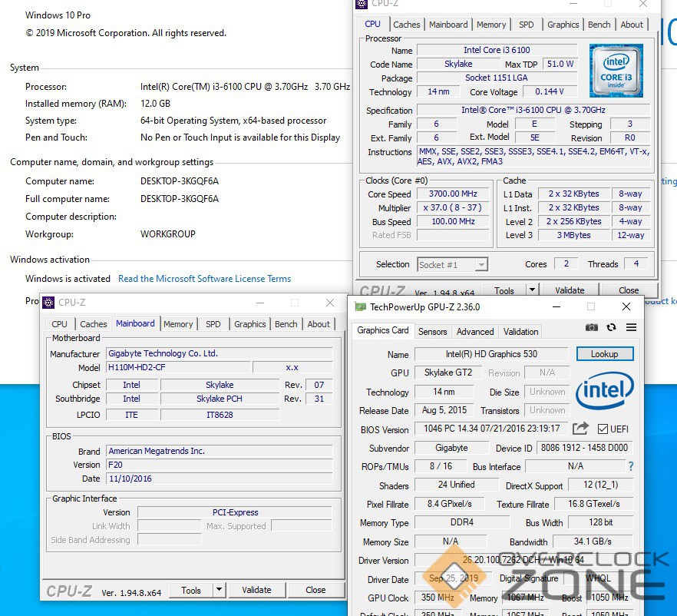Viewport: 677px width, 616px height.
Task: Select Caches tab in lower CPU-Z window
Action: click(x=94, y=324)
